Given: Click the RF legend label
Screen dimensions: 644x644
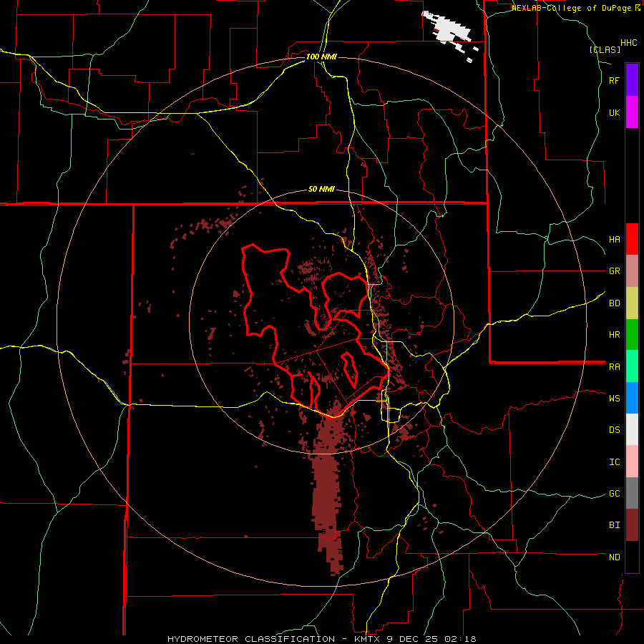Looking at the screenshot, I should click(614, 80).
